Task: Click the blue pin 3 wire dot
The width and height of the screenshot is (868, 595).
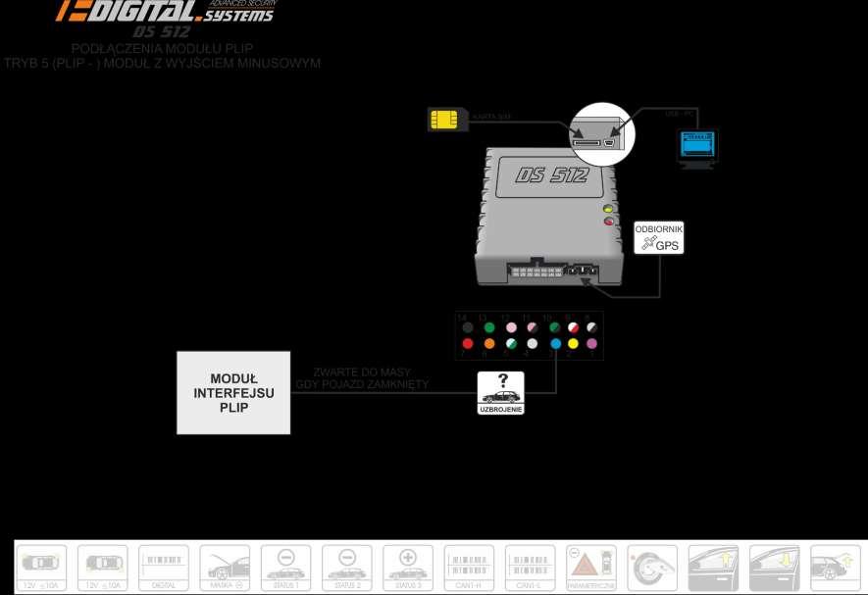Action: coord(555,344)
